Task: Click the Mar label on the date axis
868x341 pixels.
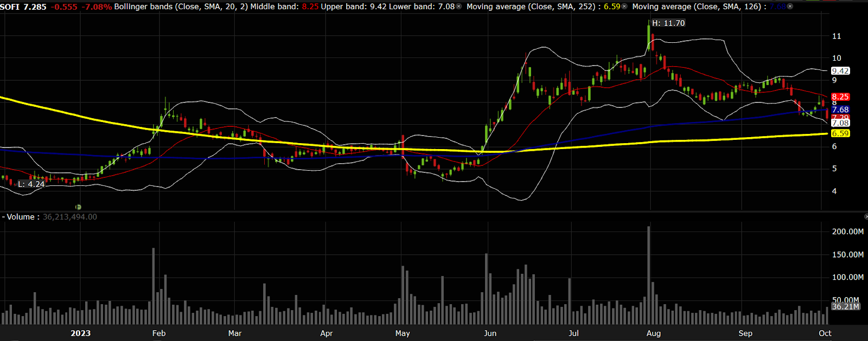Action: pyautogui.click(x=235, y=333)
